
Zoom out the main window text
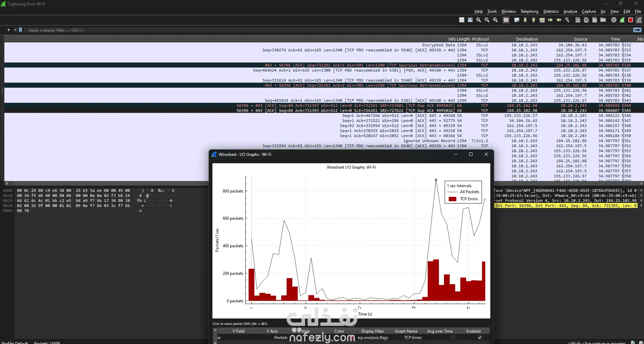coord(487,20)
